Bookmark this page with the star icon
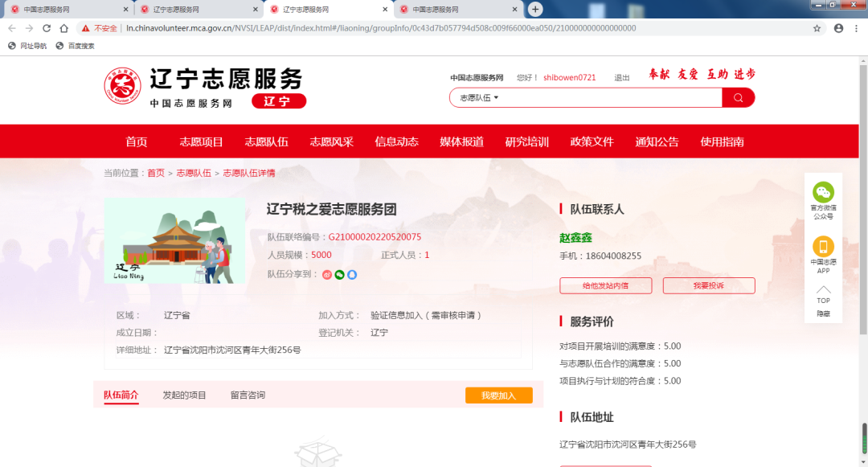This screenshot has width=868, height=467. pyautogui.click(x=817, y=28)
